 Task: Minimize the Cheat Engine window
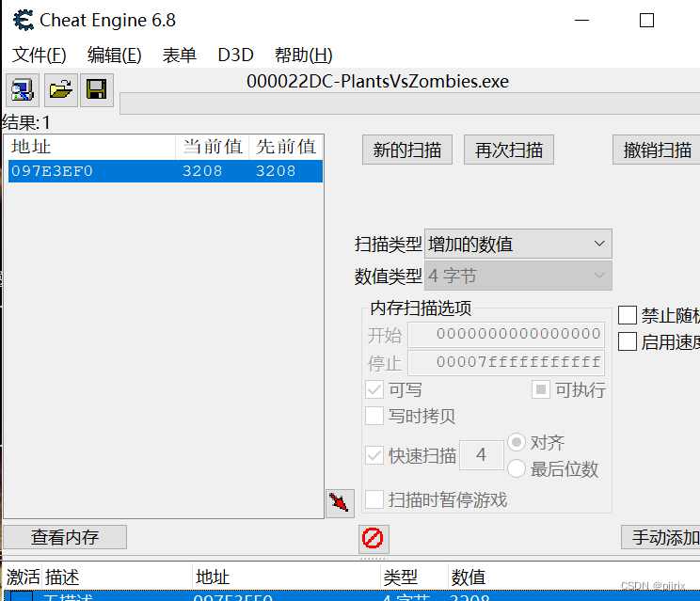pos(581,20)
